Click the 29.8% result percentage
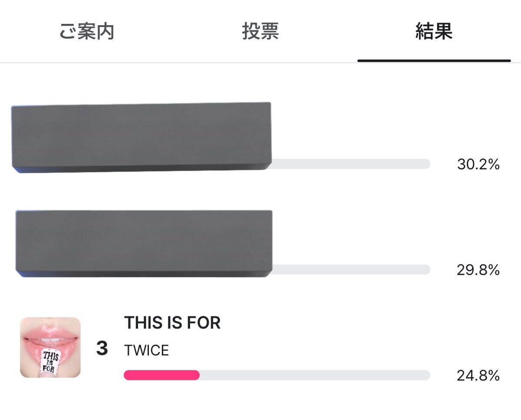521x420 pixels. click(478, 270)
